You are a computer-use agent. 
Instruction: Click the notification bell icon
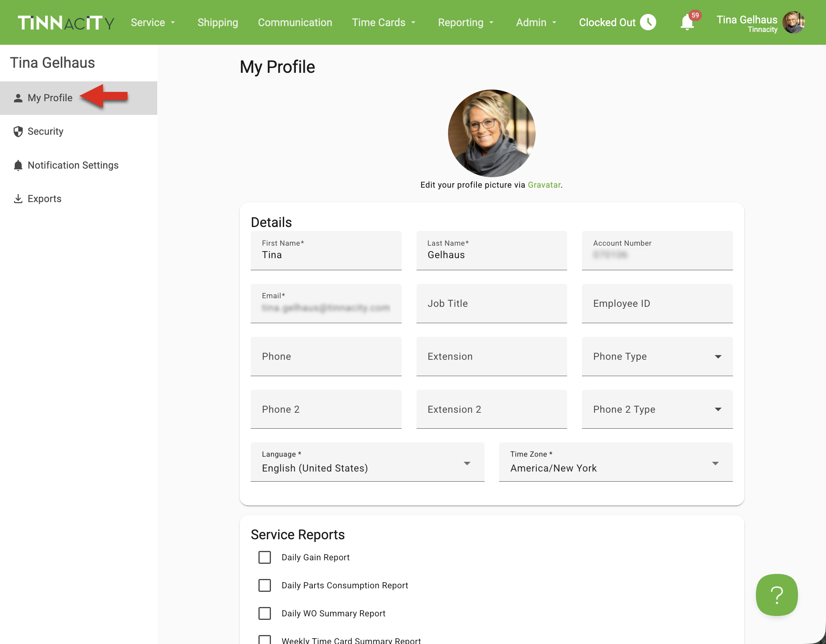(x=687, y=23)
